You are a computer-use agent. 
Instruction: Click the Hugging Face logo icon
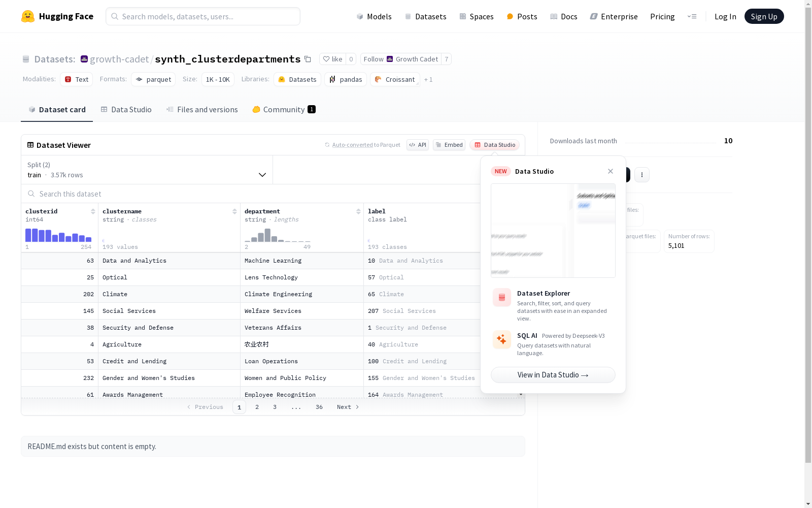click(28, 16)
